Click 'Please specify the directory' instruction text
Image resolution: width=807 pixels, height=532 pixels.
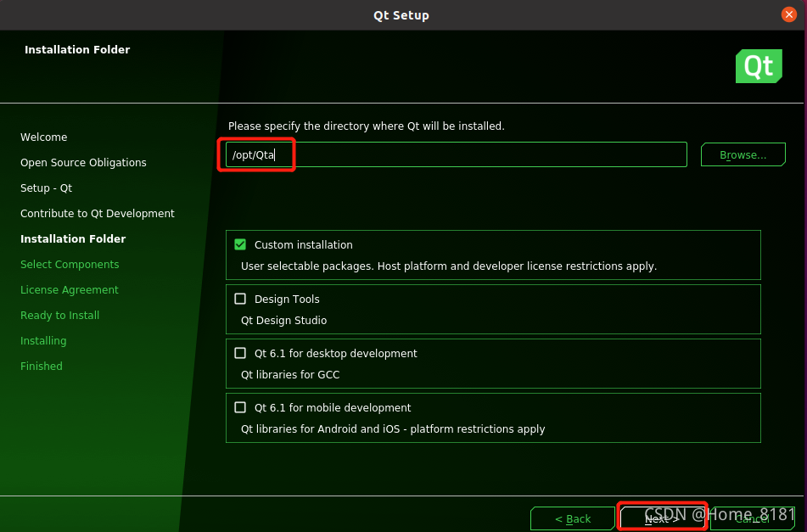367,126
